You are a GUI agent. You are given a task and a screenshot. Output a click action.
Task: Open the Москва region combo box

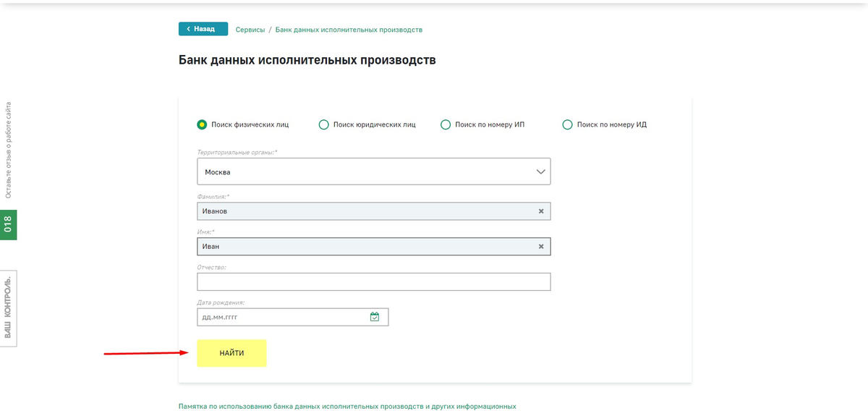(362, 172)
